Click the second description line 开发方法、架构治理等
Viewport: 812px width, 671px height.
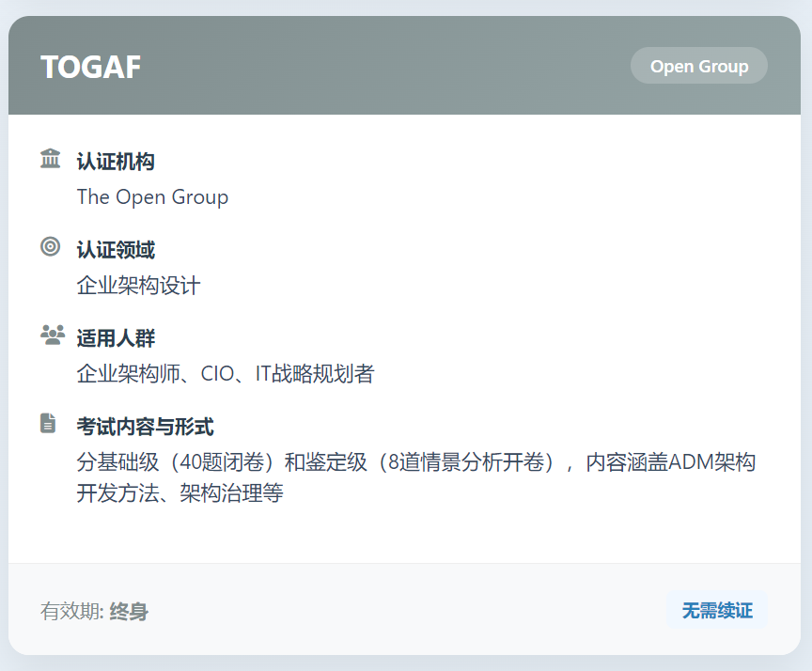pos(180,493)
